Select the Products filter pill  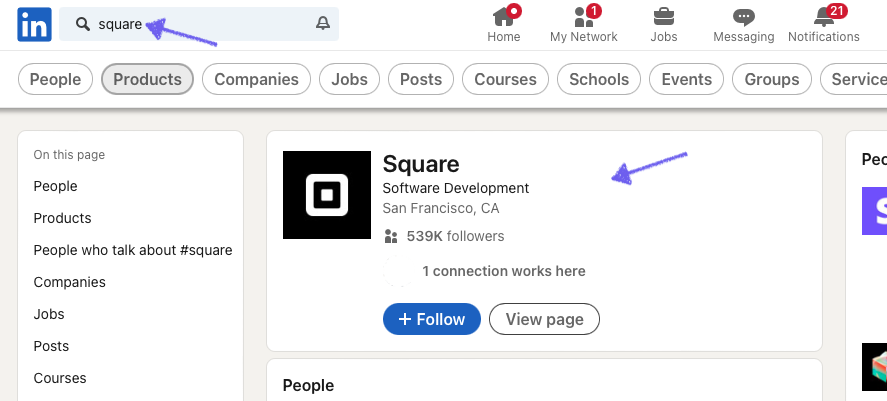(148, 79)
